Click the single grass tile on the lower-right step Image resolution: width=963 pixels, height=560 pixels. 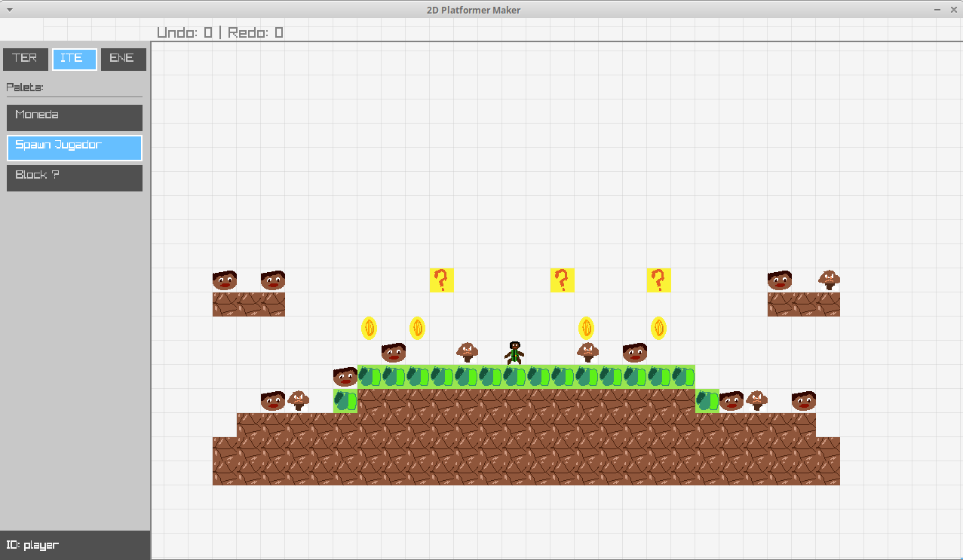pos(707,401)
